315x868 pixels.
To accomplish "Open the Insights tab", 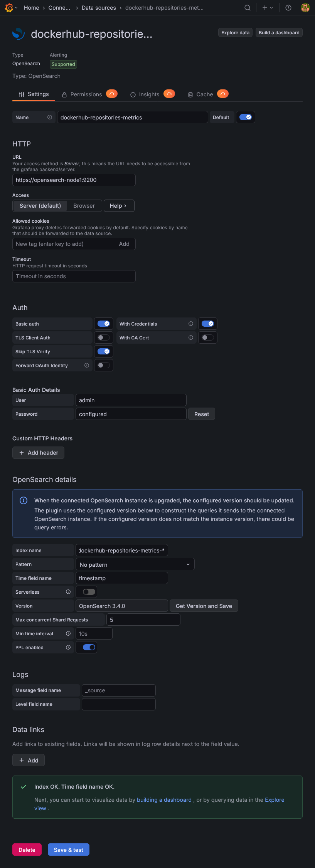I will click(149, 94).
